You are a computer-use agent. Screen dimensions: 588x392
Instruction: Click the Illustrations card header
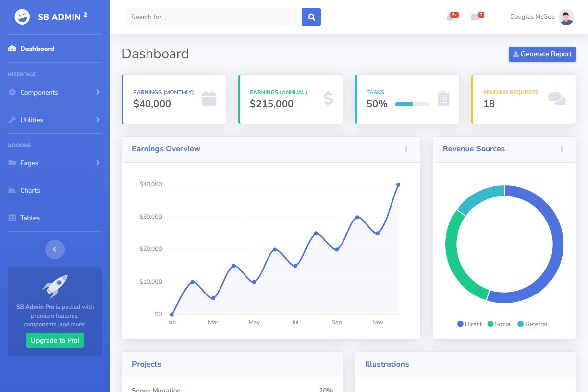tap(465, 364)
